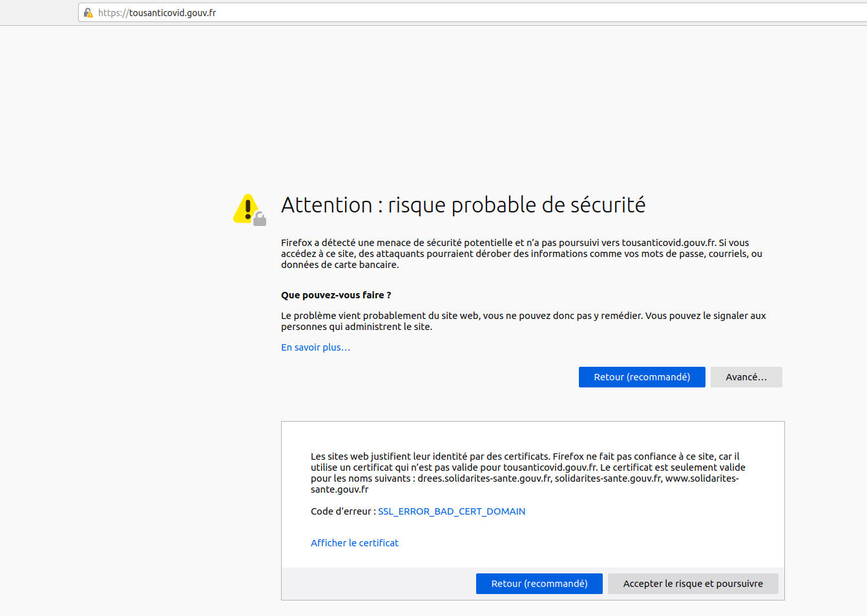Click the paragraph starting "Le problème vient probablement"
Screen dimensions: 867x616
[x=523, y=321]
